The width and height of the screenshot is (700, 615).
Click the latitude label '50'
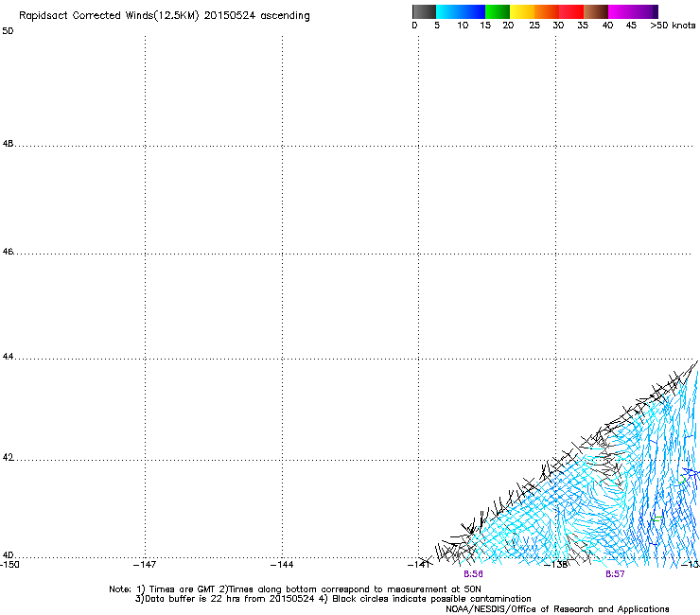[x=8, y=31]
